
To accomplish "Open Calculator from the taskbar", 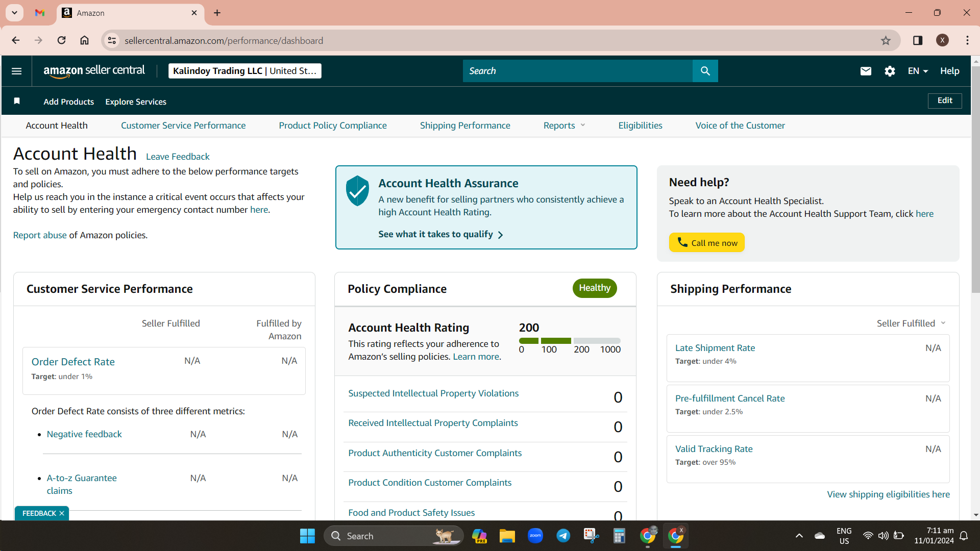I will coord(619,536).
